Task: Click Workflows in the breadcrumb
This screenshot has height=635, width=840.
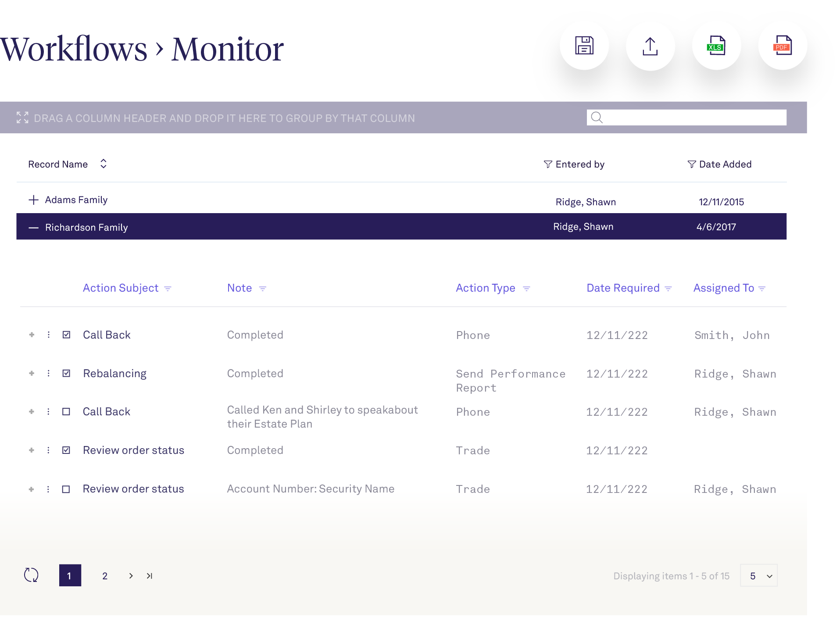Action: tap(74, 48)
